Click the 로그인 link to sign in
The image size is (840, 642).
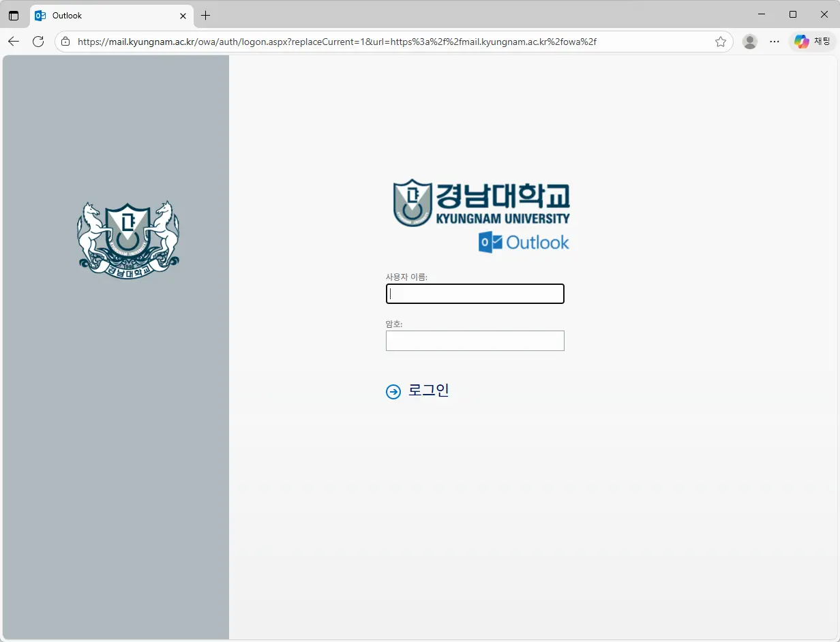[x=428, y=391]
